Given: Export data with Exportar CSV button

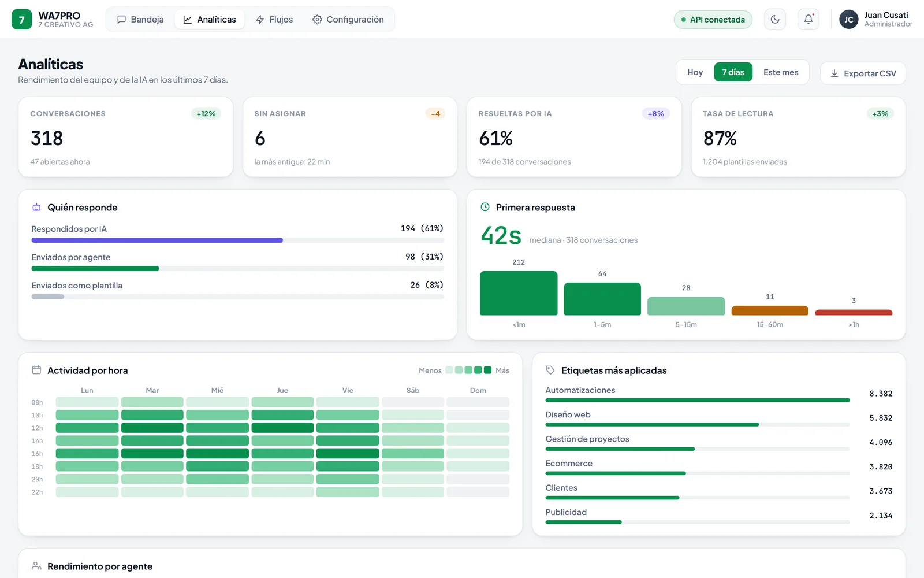Looking at the screenshot, I should point(863,73).
